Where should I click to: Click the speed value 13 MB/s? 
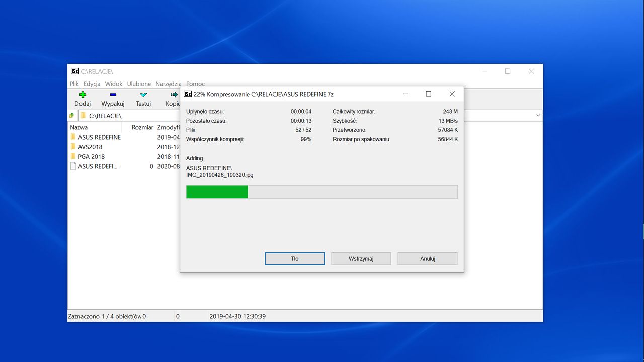tap(448, 121)
